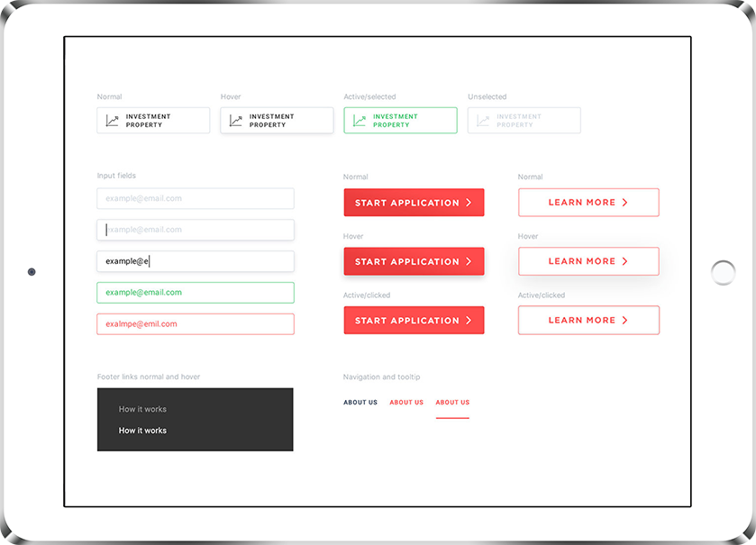Click the Footer links normal and hover label
The height and width of the screenshot is (545, 756).
coord(149,377)
